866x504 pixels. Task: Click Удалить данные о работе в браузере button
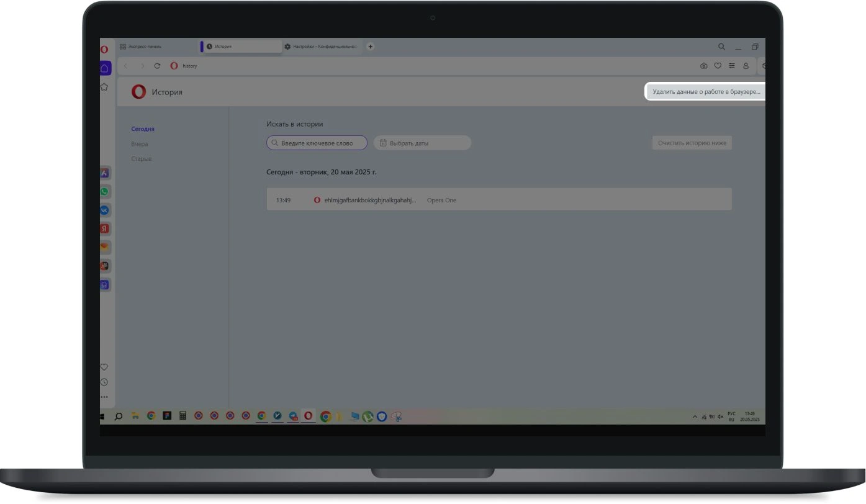(x=706, y=92)
